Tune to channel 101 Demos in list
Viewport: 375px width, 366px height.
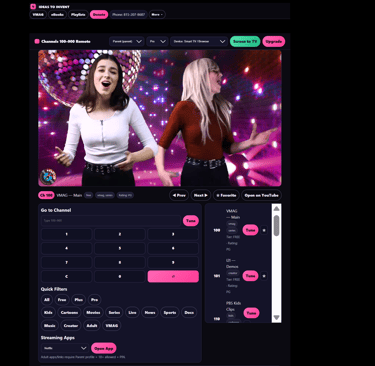click(250, 276)
